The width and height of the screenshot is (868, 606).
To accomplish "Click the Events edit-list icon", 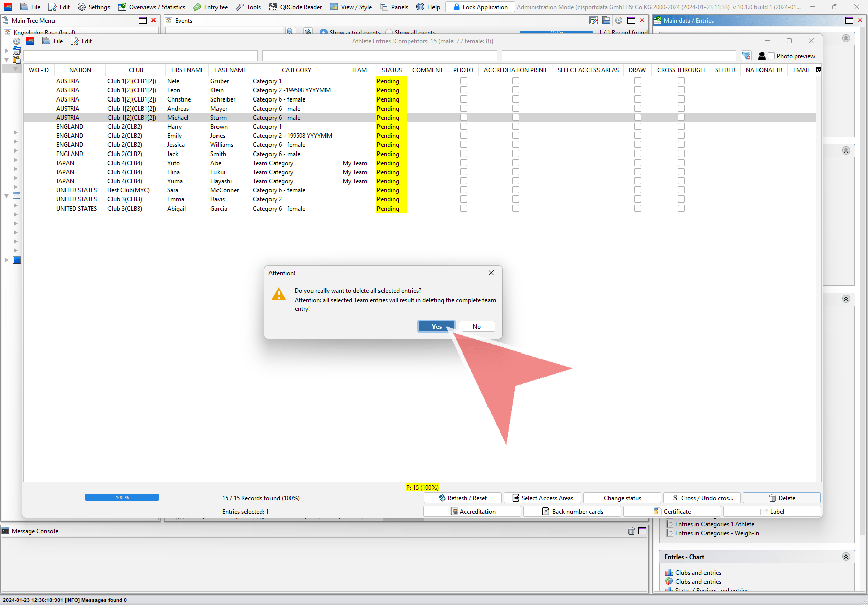I will (593, 20).
